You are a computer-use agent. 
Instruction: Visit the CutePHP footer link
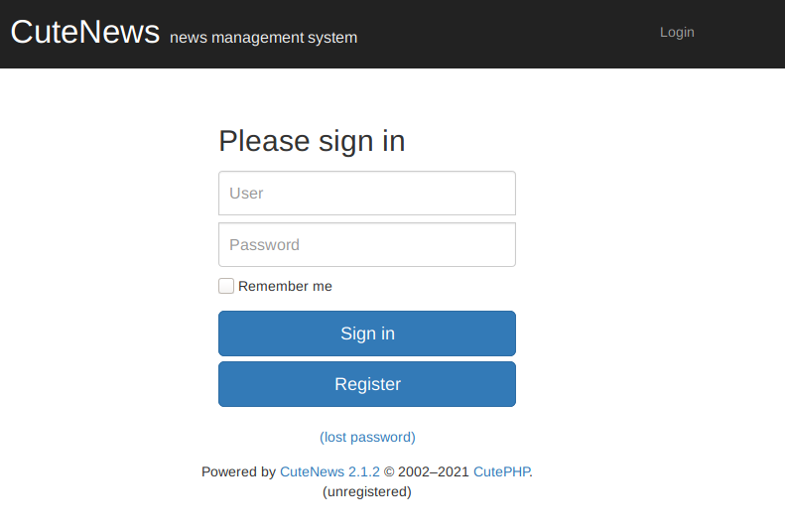click(x=501, y=471)
